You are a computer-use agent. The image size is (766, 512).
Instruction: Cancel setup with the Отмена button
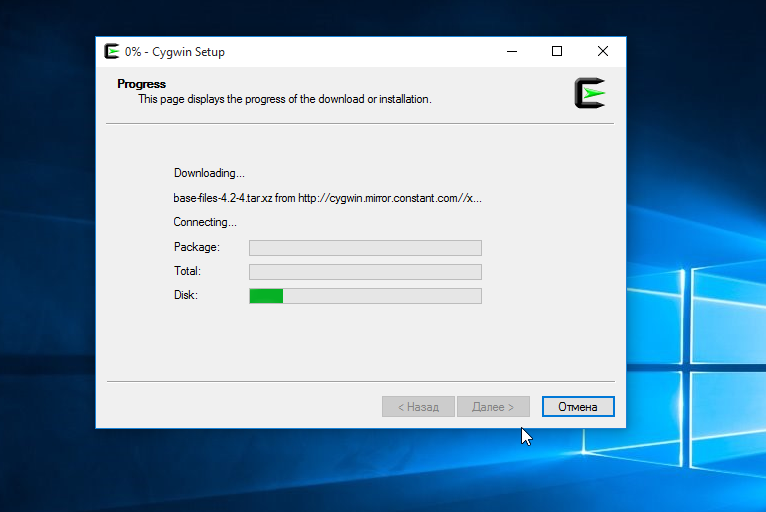pos(578,406)
